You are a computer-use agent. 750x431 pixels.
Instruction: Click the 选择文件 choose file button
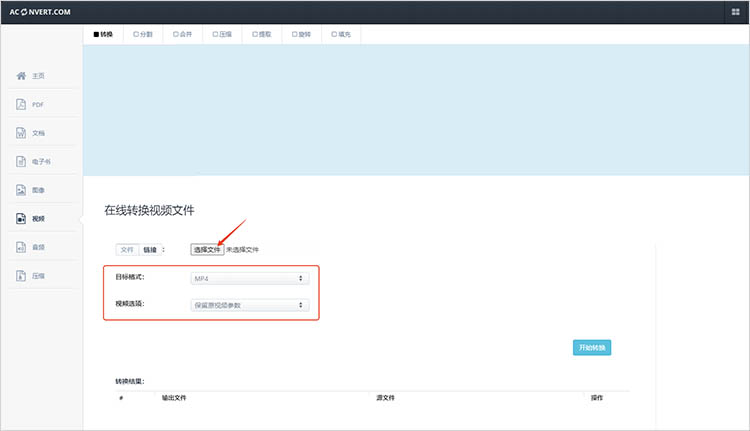[207, 250]
